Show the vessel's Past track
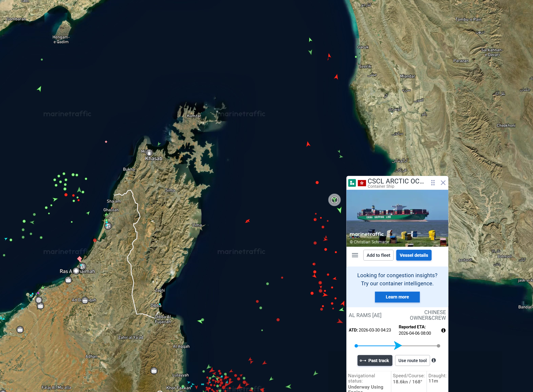533x392 pixels. [x=375, y=361]
